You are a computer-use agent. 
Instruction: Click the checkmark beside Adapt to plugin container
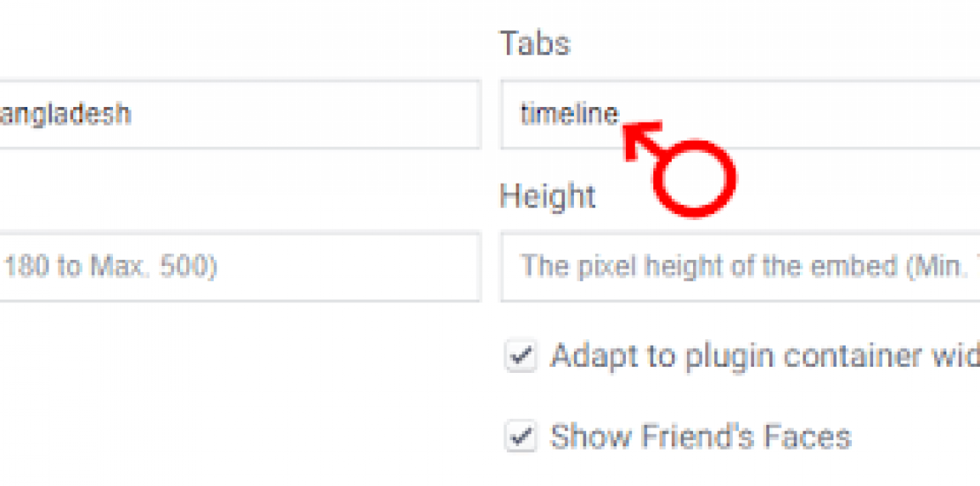(x=521, y=356)
